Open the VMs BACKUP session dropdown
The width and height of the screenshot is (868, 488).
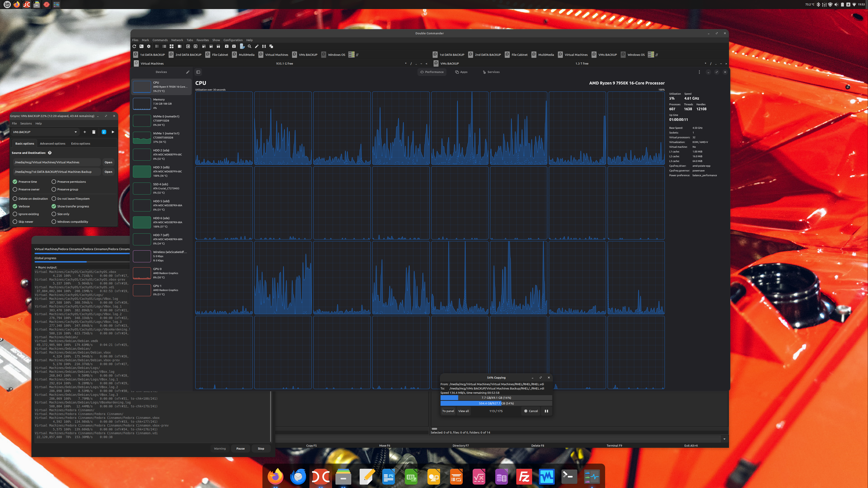[75, 132]
